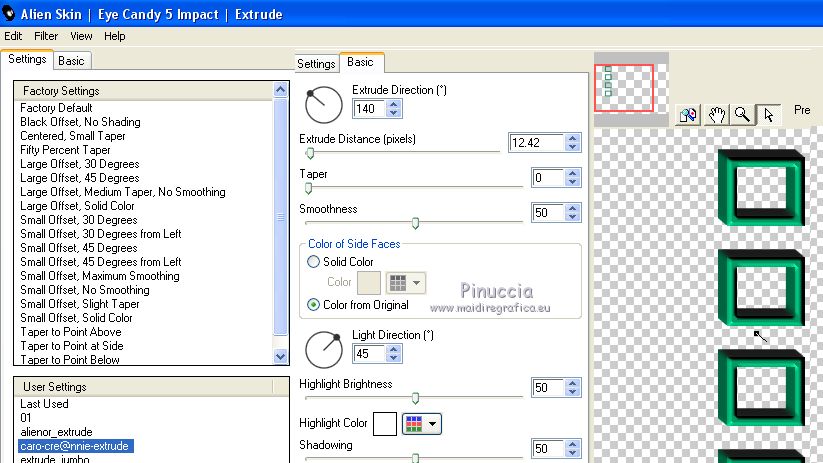Screen dimensions: 823x463
Task: Select the 01 user setting
Action: tap(26, 418)
